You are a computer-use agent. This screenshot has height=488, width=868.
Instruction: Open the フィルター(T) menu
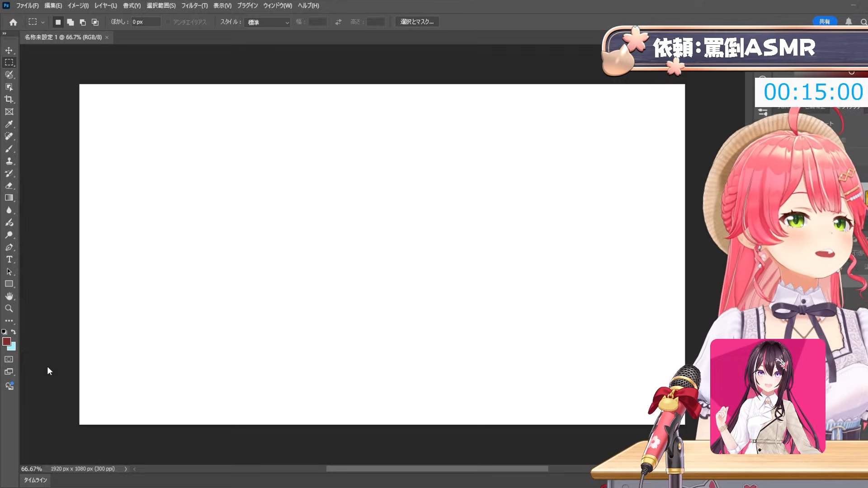coord(194,5)
